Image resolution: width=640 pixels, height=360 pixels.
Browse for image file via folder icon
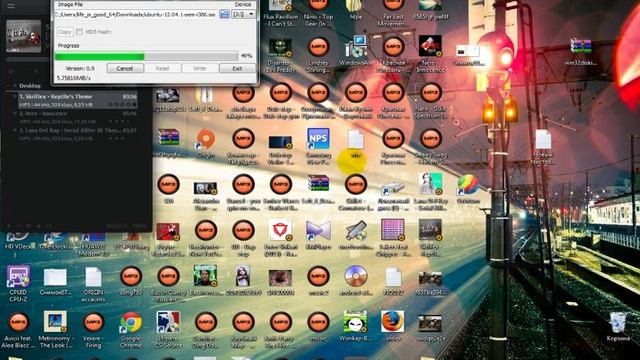click(x=224, y=14)
